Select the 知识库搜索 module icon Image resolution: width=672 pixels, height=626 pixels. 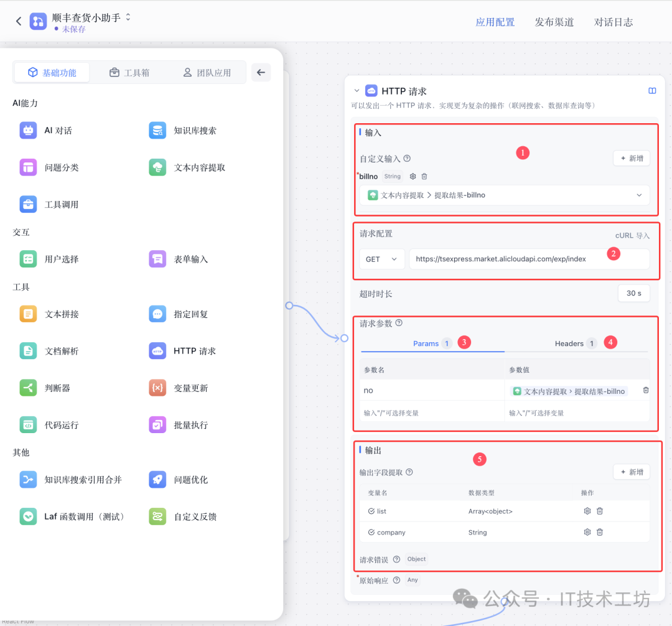click(x=157, y=130)
